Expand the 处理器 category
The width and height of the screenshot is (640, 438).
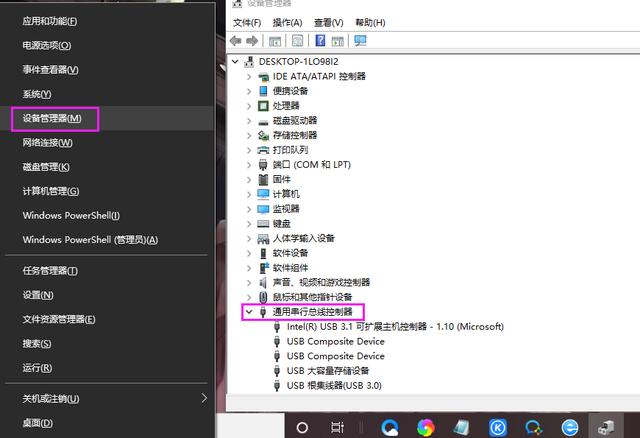coord(249,106)
